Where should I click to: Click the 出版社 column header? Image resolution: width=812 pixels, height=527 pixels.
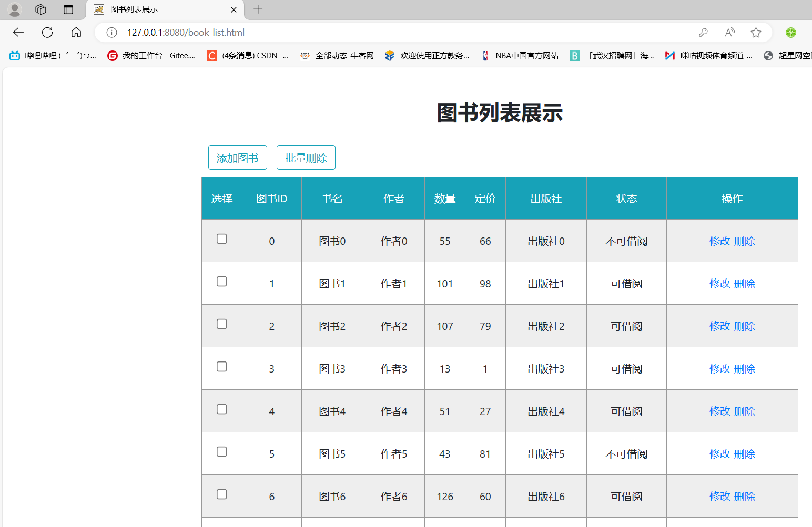[x=546, y=199]
